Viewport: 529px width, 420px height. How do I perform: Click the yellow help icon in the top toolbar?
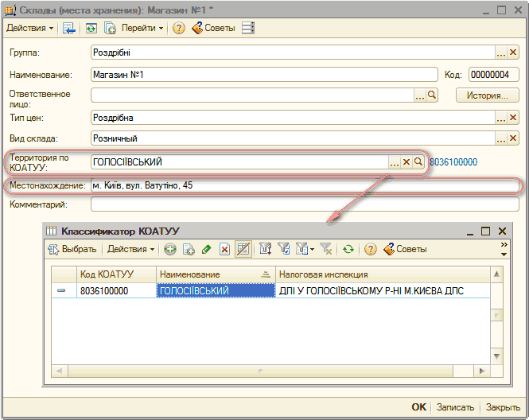click(179, 28)
